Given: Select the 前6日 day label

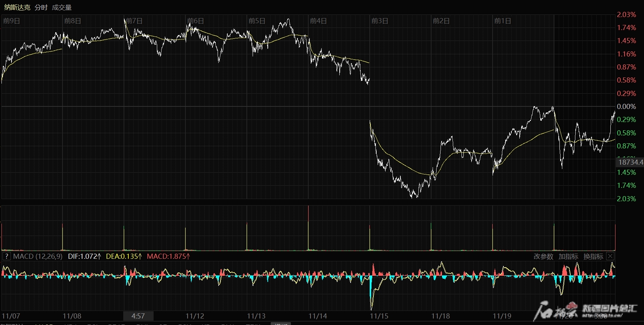Looking at the screenshot, I should 196,21.
